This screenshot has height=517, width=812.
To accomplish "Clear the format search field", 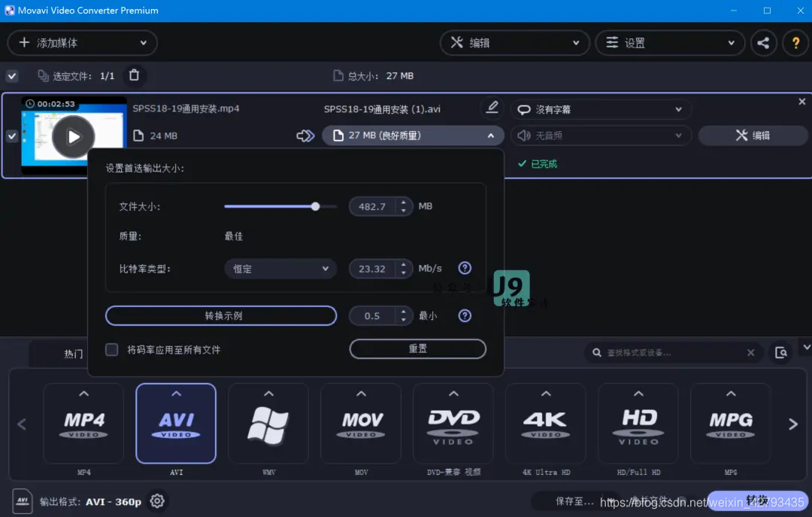I will 751,353.
